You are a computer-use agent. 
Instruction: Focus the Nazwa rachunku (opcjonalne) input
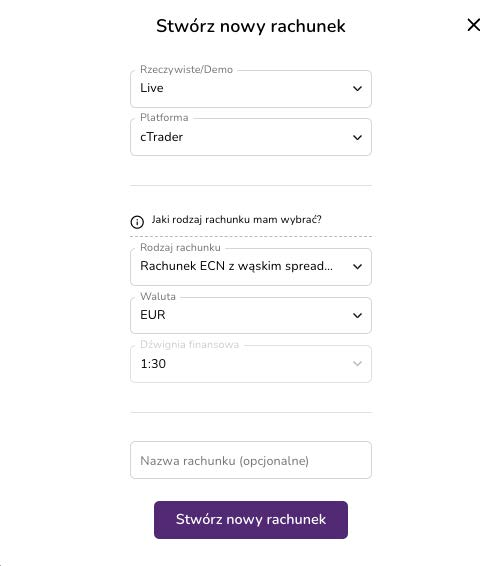251,460
